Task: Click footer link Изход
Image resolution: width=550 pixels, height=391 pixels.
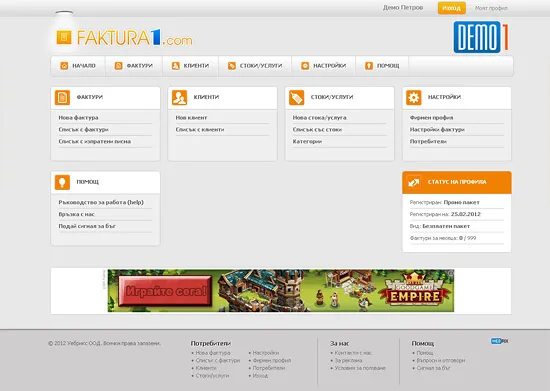Action: click(x=260, y=376)
